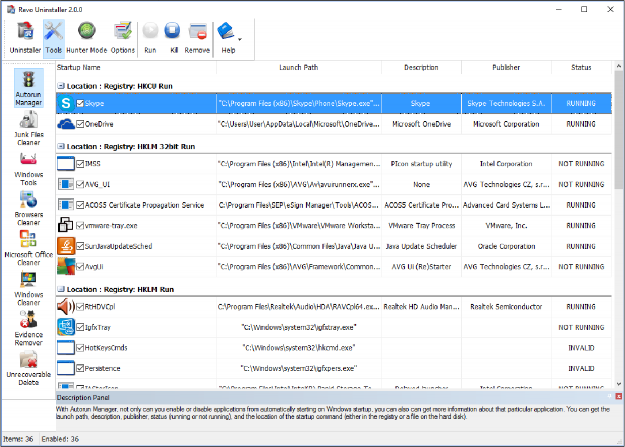Click the SunJavaUpdateSched Java icon

66,246
